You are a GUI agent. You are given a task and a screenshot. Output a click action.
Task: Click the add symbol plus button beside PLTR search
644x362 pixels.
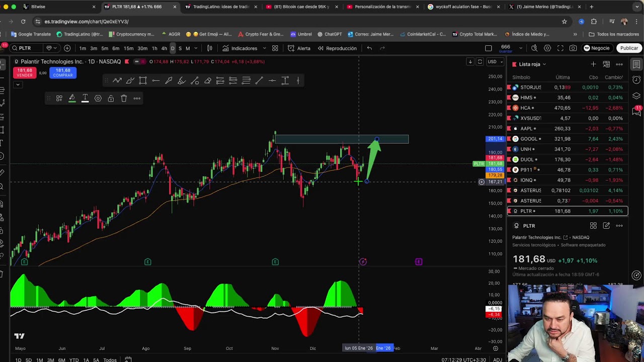(67, 48)
